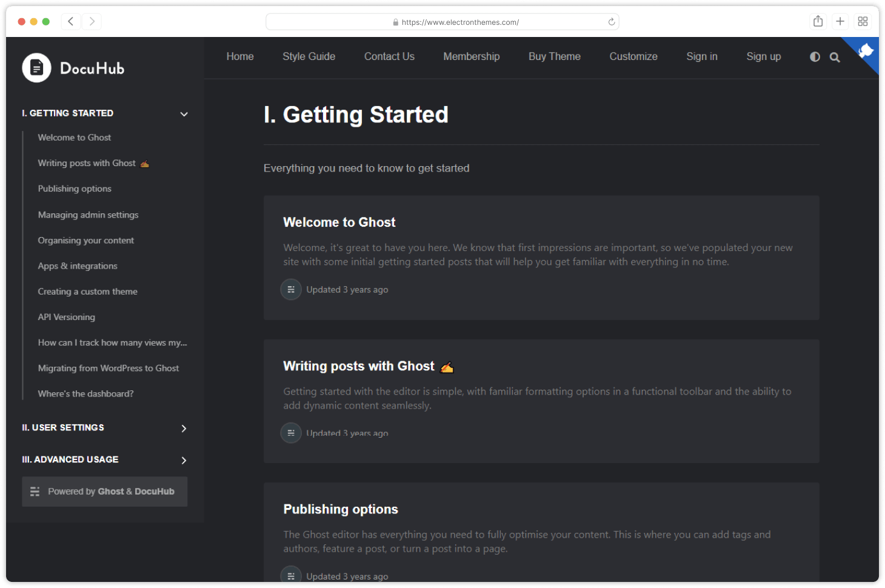This screenshot has width=885, height=588.
Task: Click the I. Getting Started page heading
Action: point(356,115)
